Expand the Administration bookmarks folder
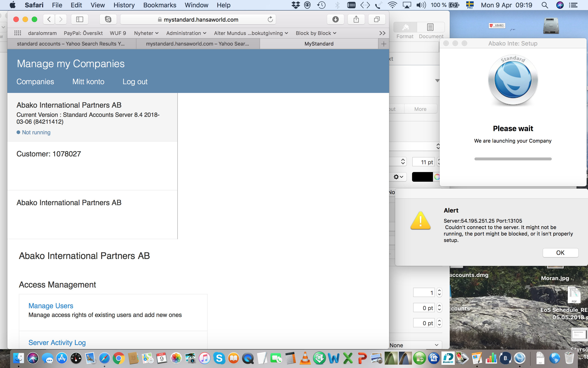The image size is (588, 368). [186, 33]
